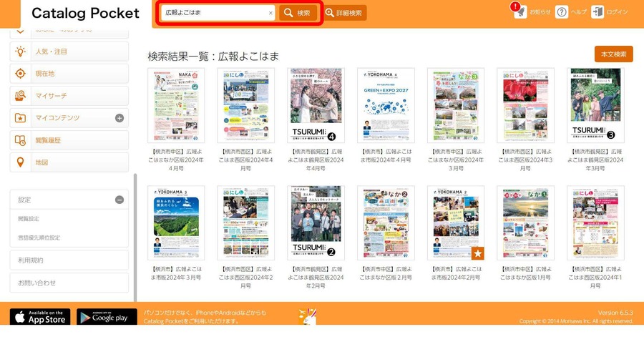Image resolution: width=644 pixels, height=362 pixels.
Task: Collapse the 設定 section
Action: point(119,200)
